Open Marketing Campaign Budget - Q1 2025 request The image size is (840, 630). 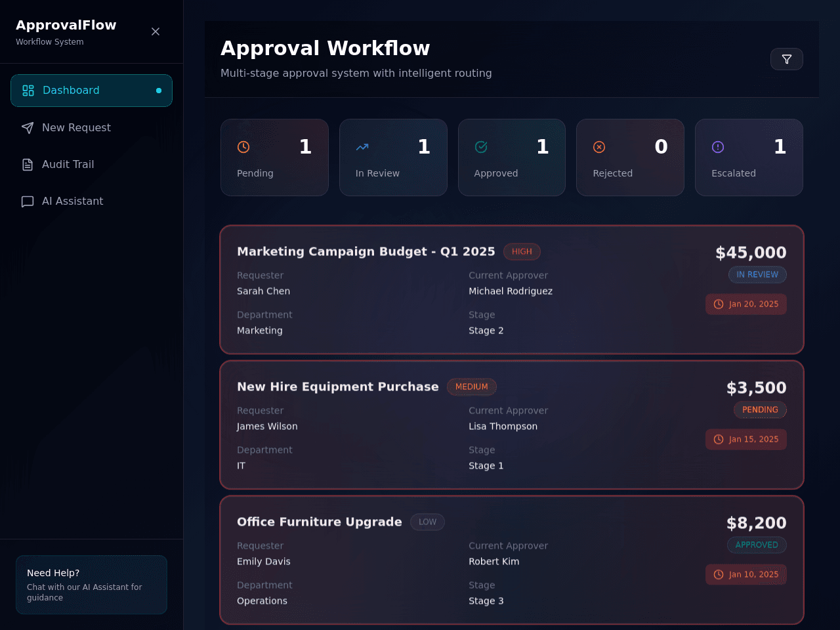(512, 289)
